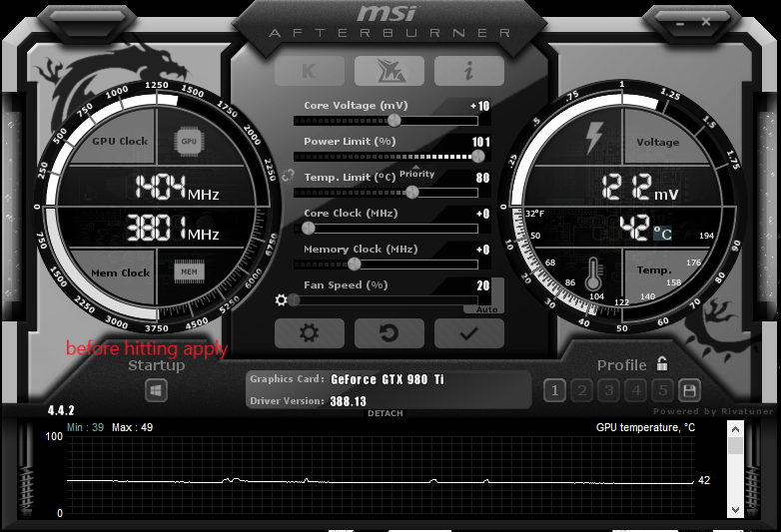
Task: Click the 1212 mV voltage readout
Action: click(x=640, y=188)
